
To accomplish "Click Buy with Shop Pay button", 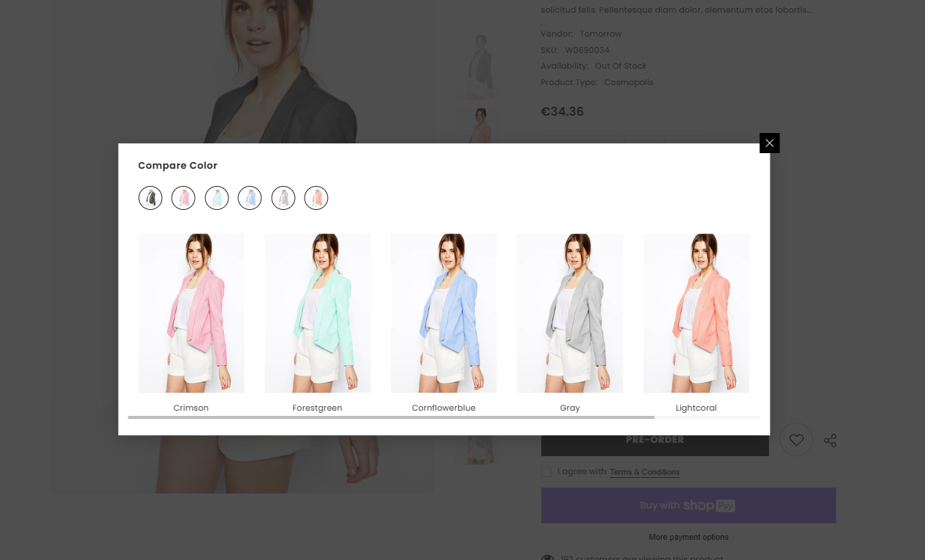I will [688, 505].
